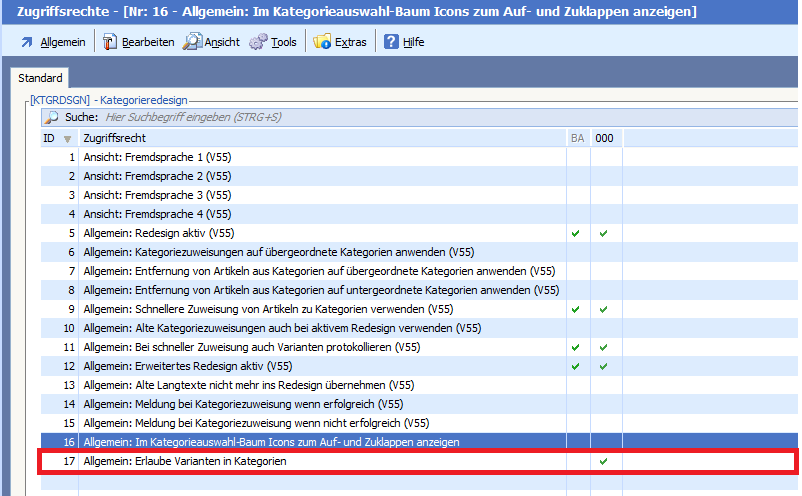Click the Ansicht magnifier icon

click(x=191, y=42)
